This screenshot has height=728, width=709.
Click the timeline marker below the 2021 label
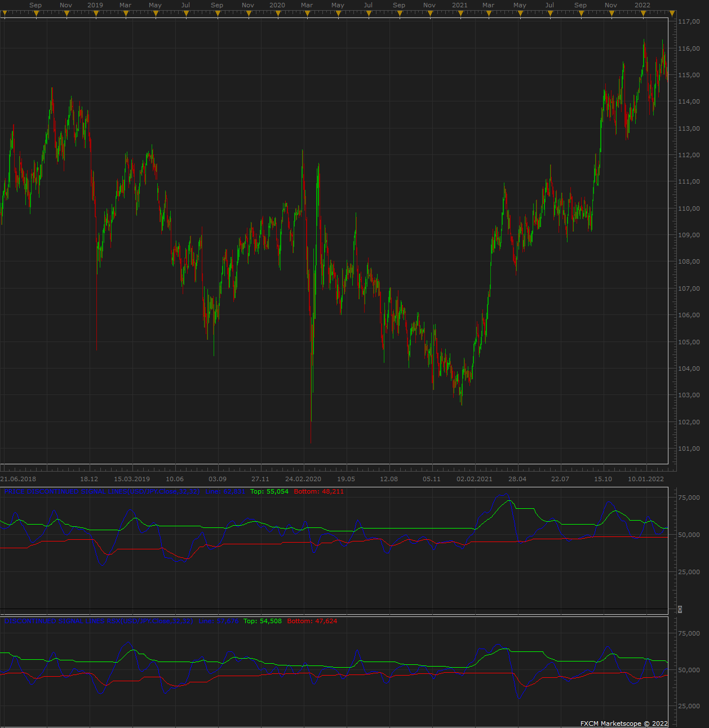click(460, 14)
